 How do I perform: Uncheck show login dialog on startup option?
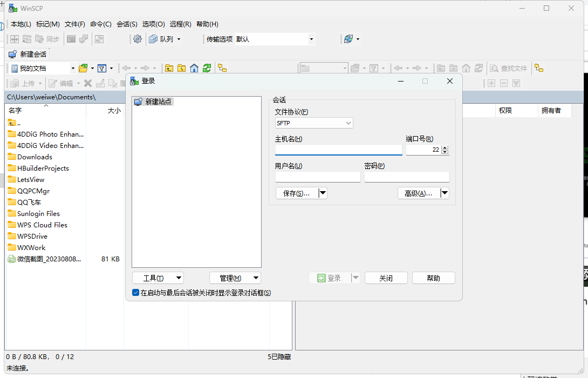[135, 292]
